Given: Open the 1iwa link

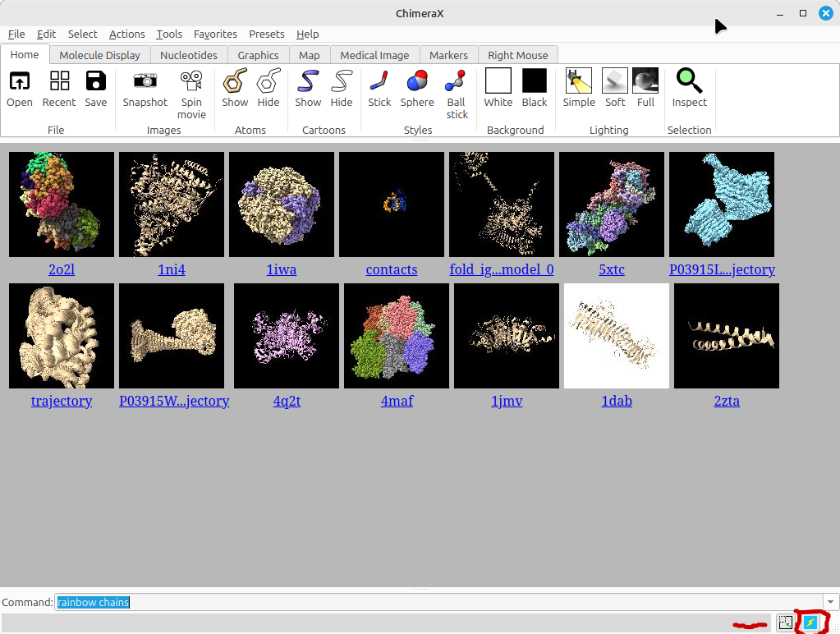Looking at the screenshot, I should [282, 269].
